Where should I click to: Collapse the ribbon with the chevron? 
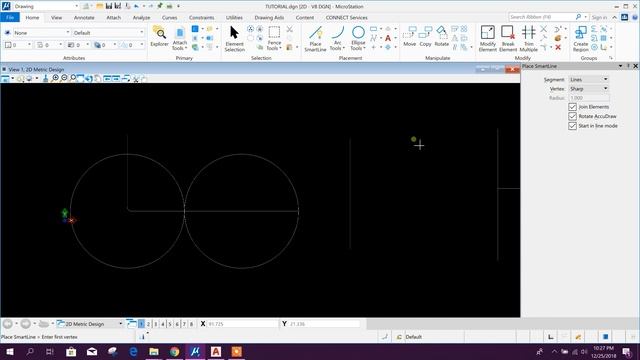(614, 17)
